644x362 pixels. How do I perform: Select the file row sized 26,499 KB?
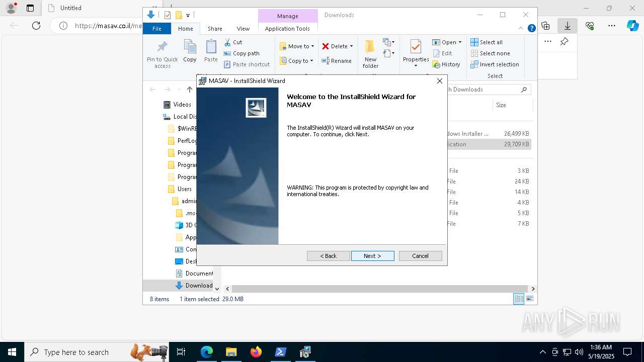coord(489,134)
